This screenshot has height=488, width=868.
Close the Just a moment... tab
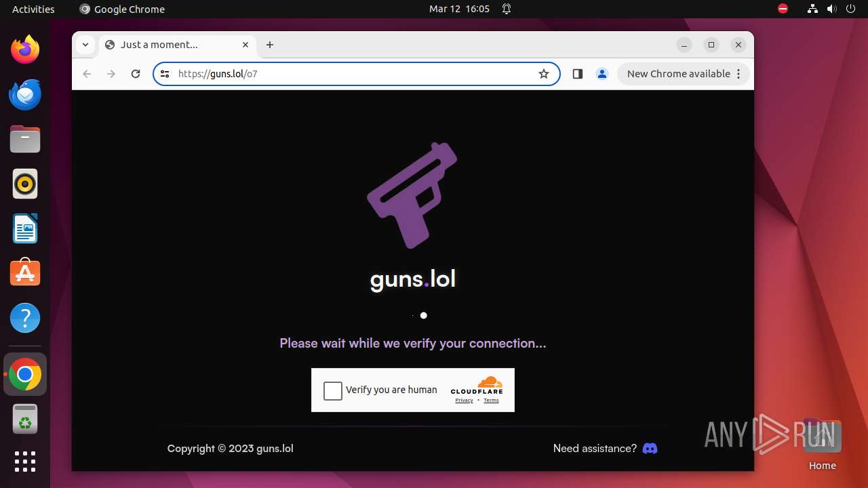pyautogui.click(x=245, y=45)
